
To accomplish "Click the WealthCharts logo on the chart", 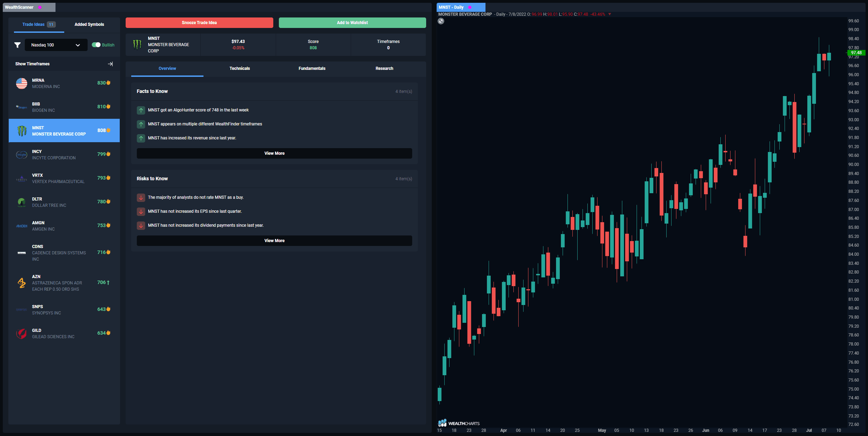I will [x=459, y=423].
